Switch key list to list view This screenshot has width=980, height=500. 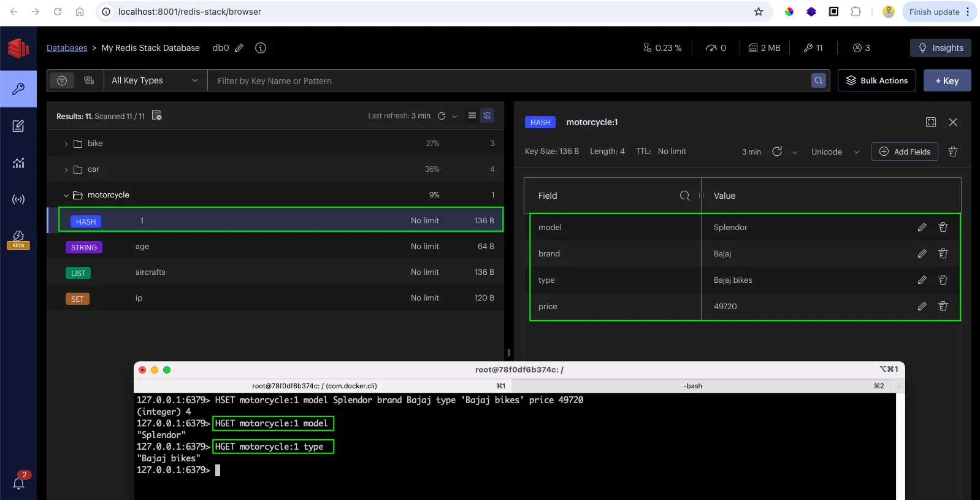coord(472,115)
